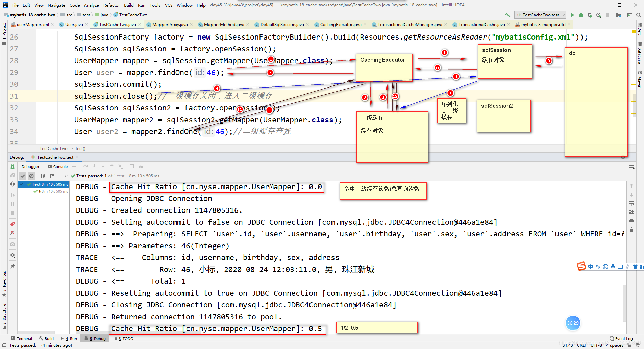Close the User.java tab

(x=86, y=24)
